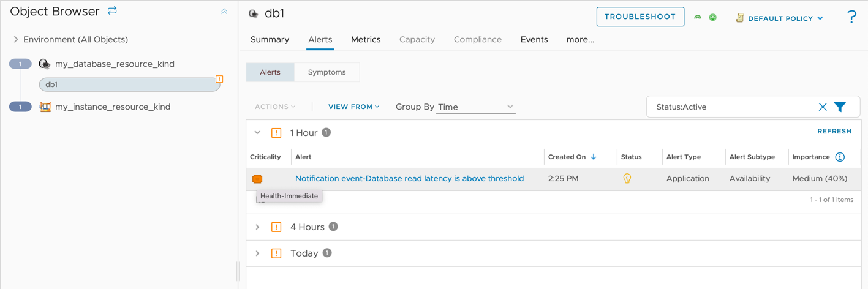This screenshot has height=289, width=868.
Task: Switch to the Symptoms sub-tab
Action: pyautogui.click(x=326, y=72)
